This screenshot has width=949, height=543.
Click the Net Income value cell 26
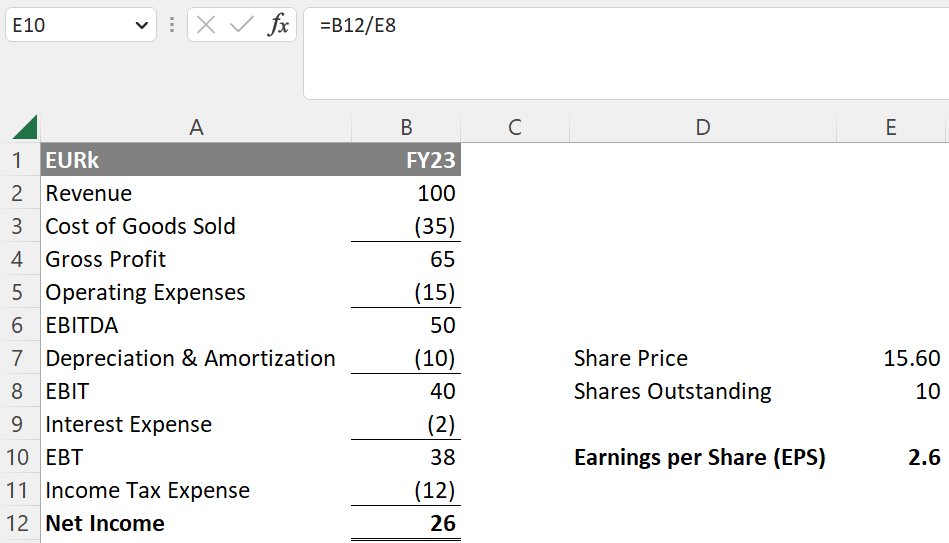[406, 523]
